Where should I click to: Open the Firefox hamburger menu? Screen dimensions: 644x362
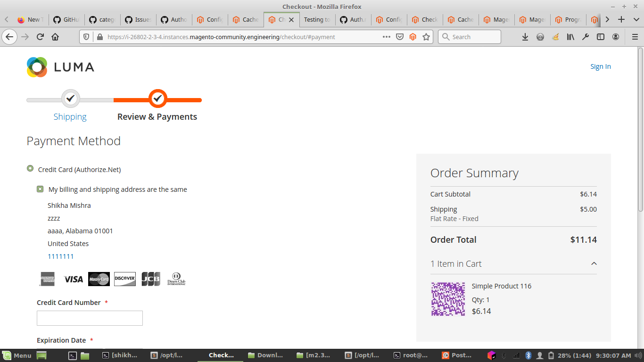point(635,37)
